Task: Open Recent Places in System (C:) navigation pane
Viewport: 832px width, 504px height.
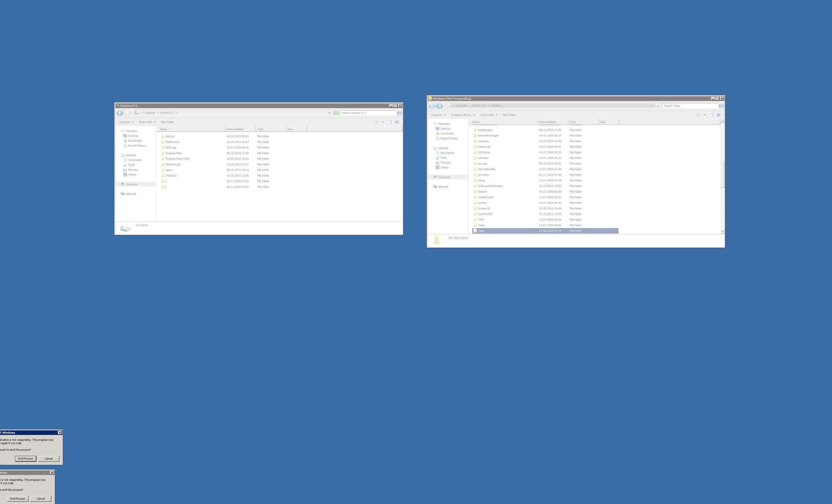Action: pos(136,146)
